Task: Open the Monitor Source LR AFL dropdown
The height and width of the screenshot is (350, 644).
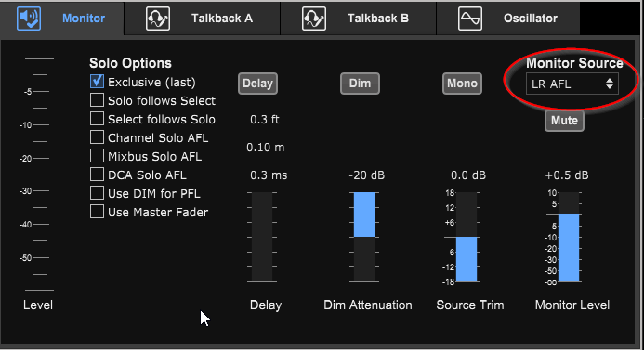Action: pyautogui.click(x=572, y=84)
